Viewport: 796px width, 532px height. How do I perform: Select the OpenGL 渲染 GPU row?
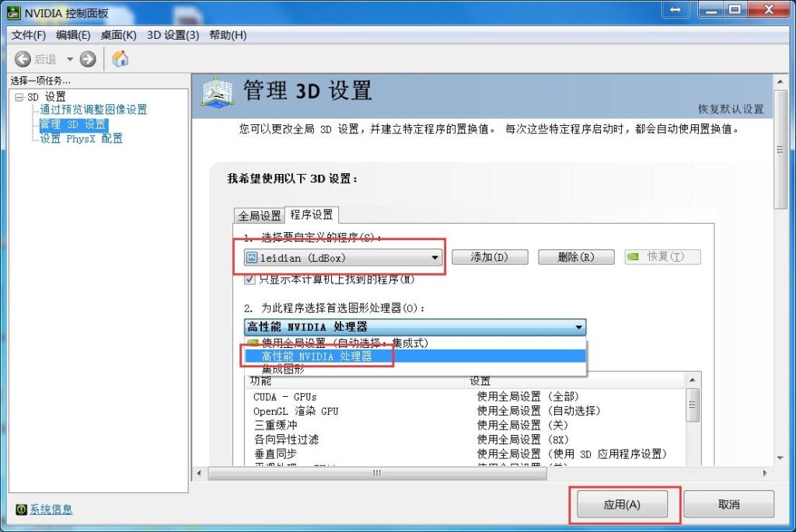(464, 411)
